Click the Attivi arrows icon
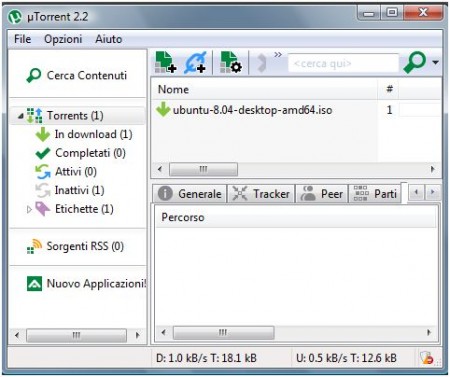 (x=43, y=172)
